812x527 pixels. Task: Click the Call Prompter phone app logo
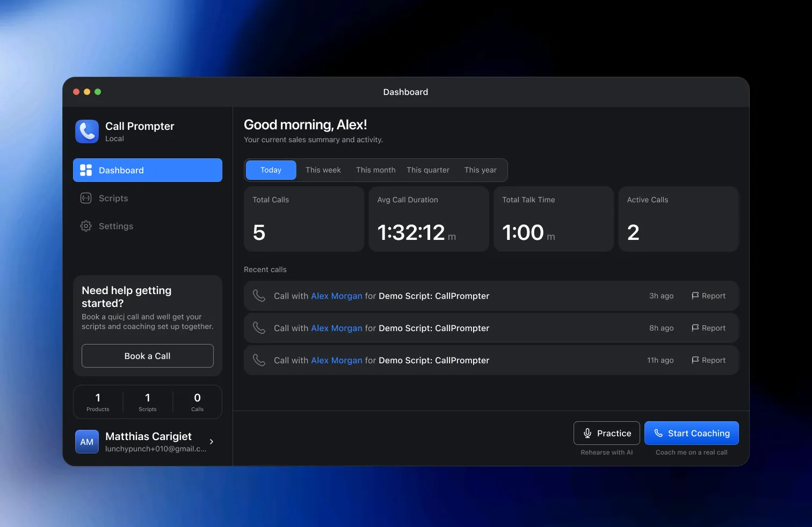87,131
